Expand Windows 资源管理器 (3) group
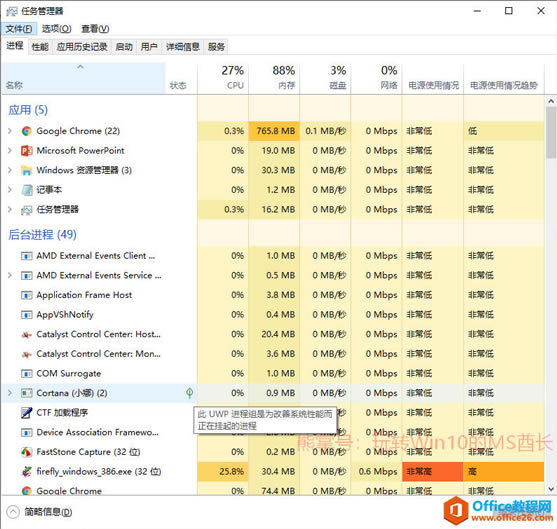 point(10,171)
